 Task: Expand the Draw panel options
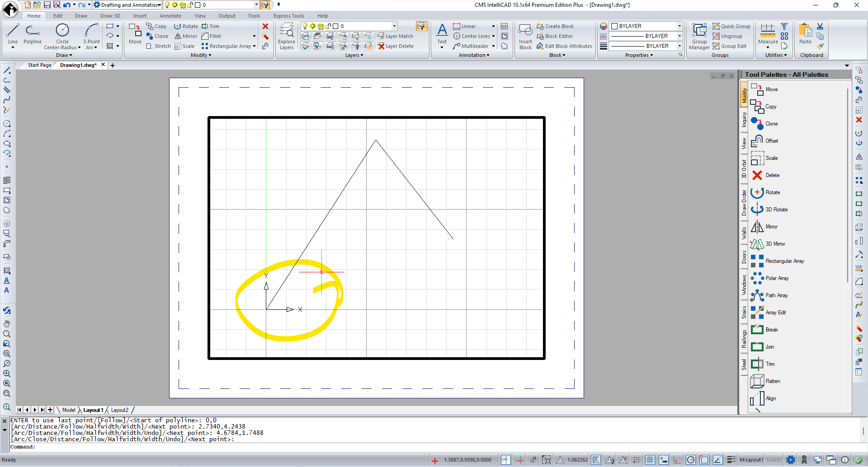(x=64, y=55)
